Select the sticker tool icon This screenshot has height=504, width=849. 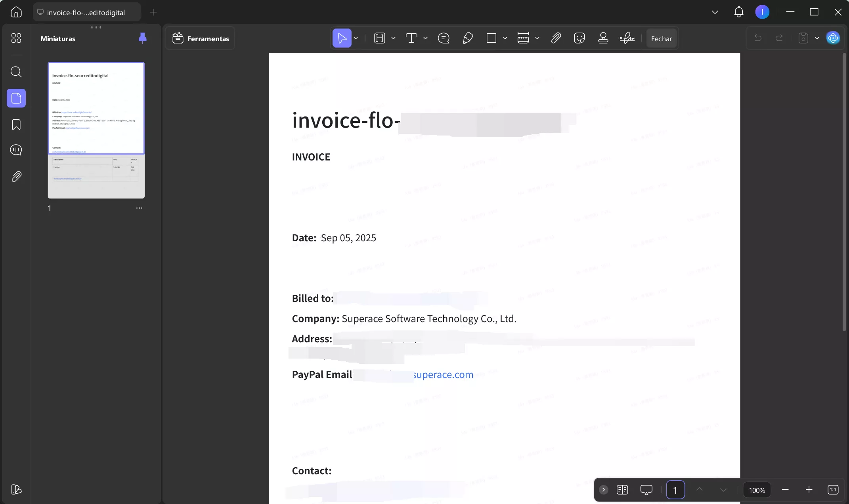pyautogui.click(x=579, y=38)
